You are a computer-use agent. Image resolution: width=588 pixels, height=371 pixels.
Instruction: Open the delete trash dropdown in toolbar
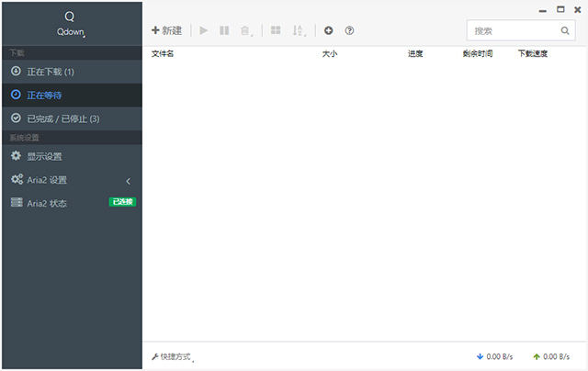click(x=246, y=30)
